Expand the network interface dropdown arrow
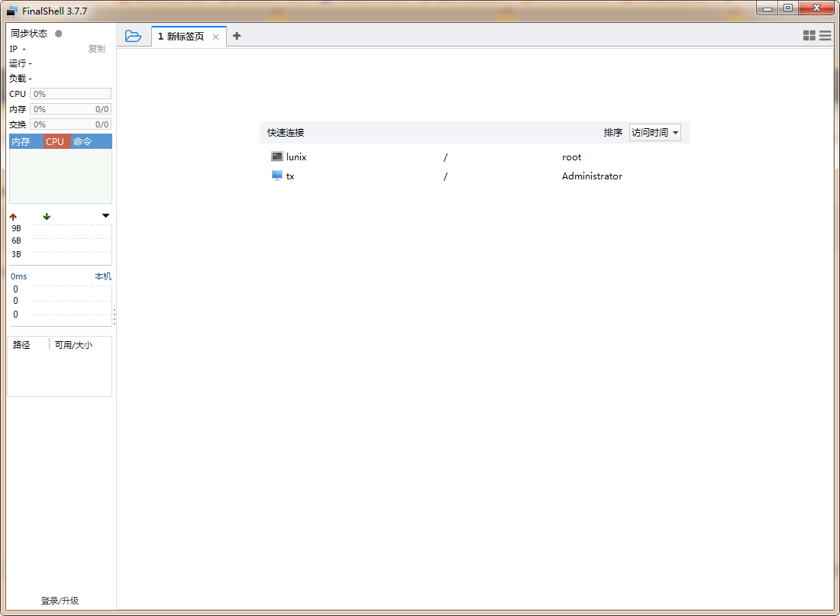This screenshot has width=840, height=616. (x=105, y=216)
